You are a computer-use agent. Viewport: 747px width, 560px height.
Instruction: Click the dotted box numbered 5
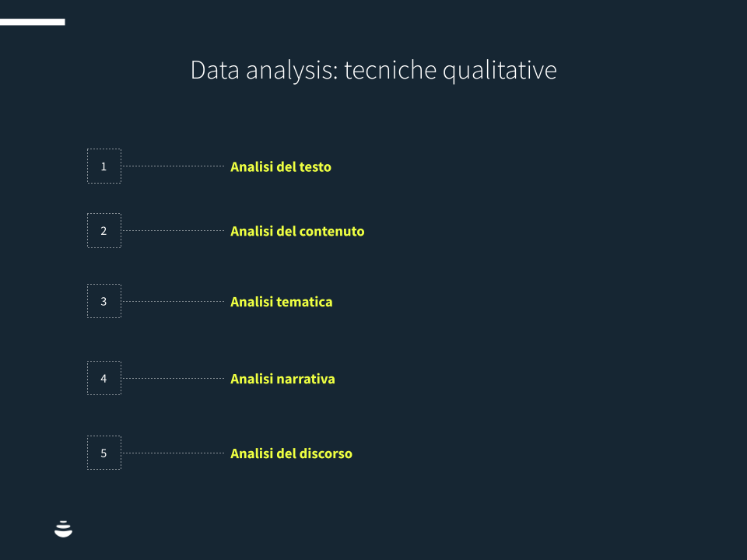click(x=104, y=453)
